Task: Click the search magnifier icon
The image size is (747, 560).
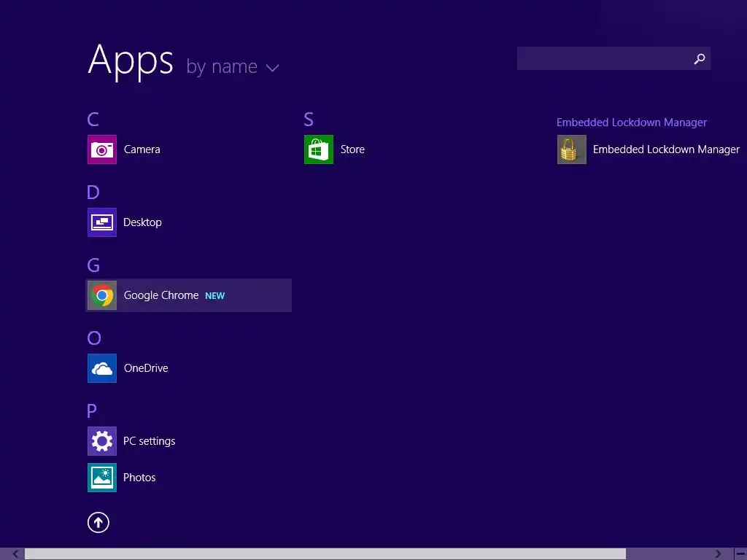Action: (x=700, y=58)
